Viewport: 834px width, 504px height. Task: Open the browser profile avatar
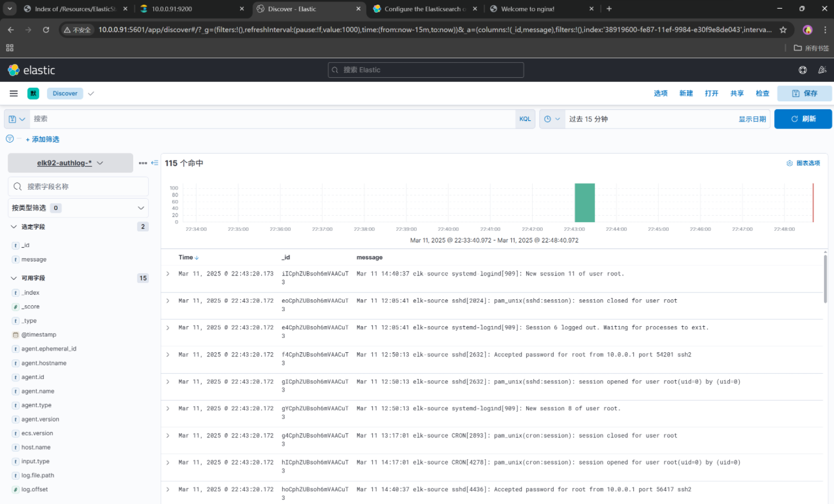click(x=807, y=30)
